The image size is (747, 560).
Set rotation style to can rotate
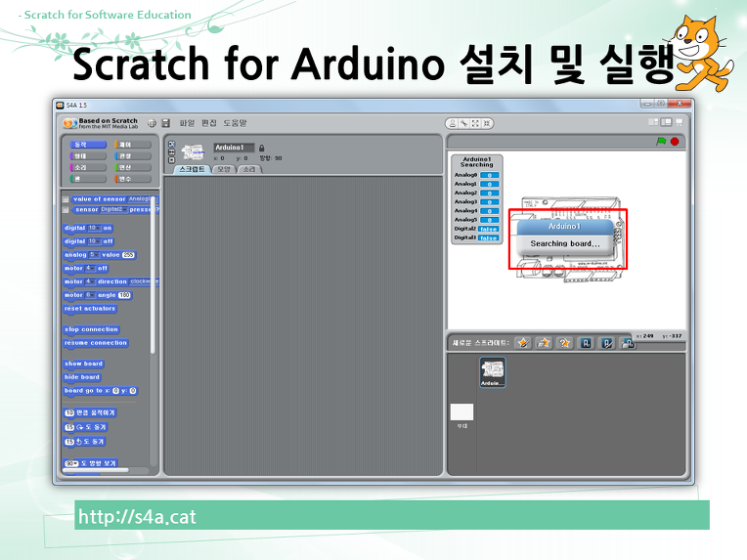(x=172, y=145)
